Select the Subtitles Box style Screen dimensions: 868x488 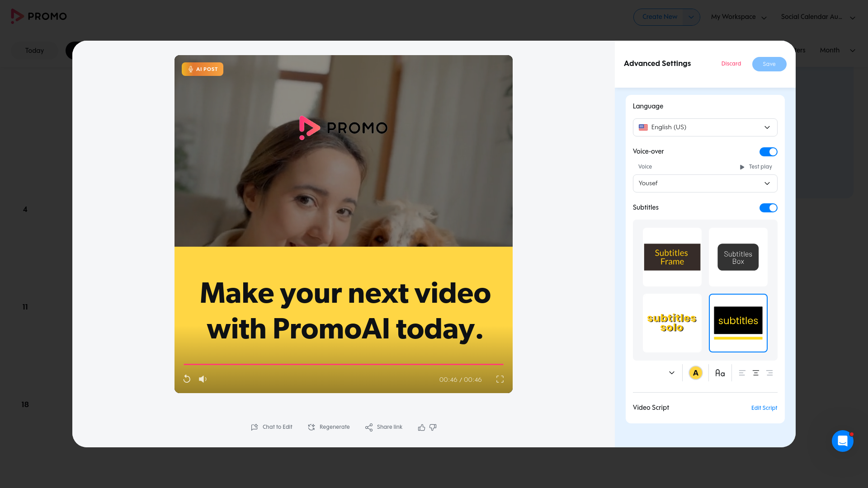click(x=738, y=257)
